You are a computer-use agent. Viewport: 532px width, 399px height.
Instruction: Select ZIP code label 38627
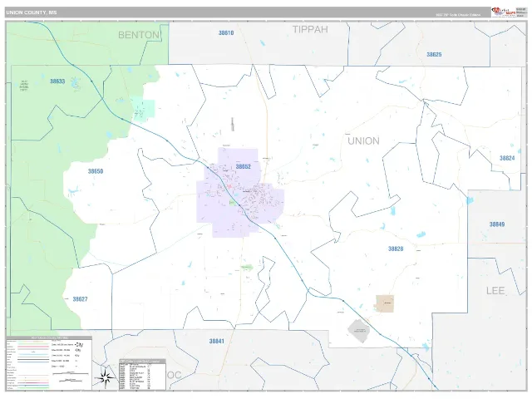(x=80, y=299)
